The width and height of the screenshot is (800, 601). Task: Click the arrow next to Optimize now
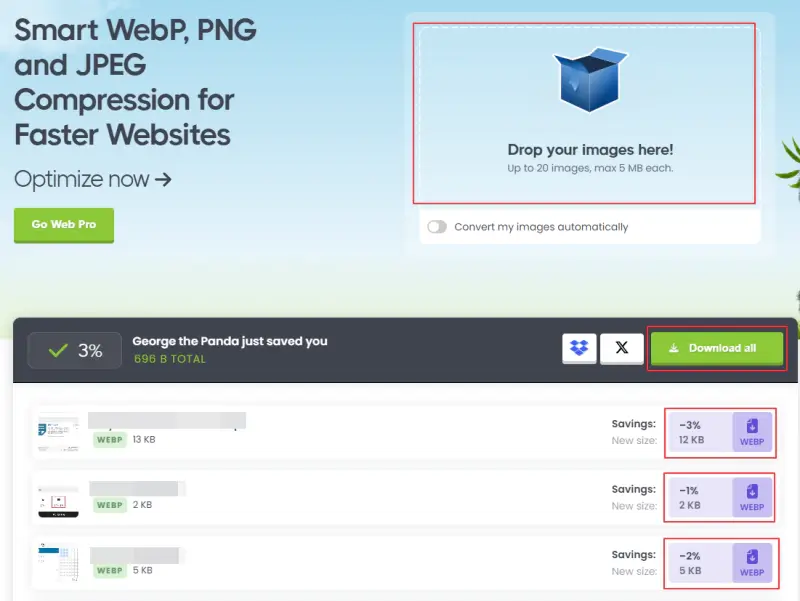click(x=163, y=180)
